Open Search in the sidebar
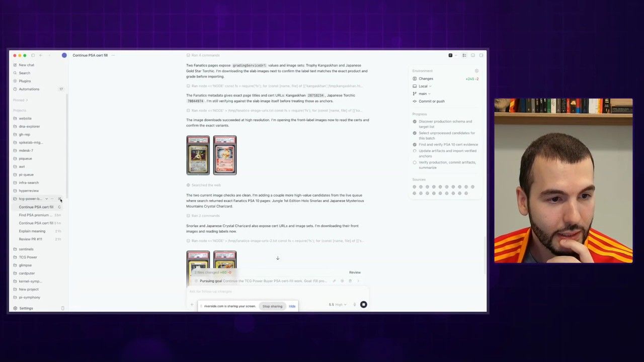This screenshot has height=362, width=644. click(x=24, y=73)
